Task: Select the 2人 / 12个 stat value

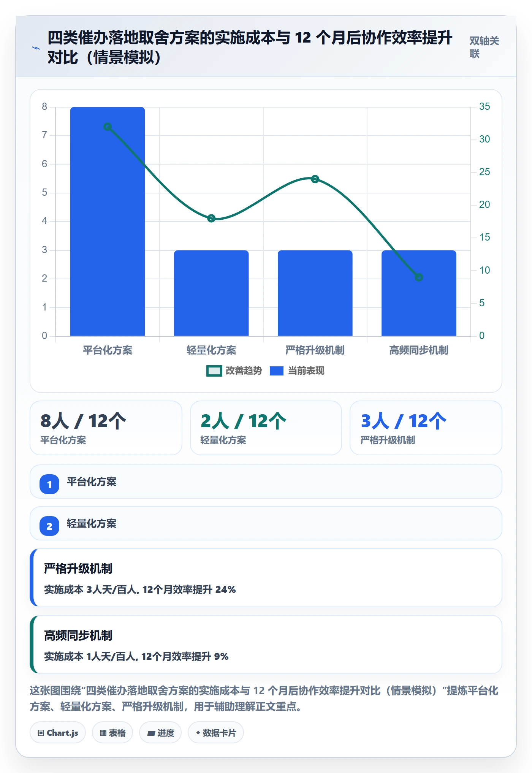Action: tap(243, 421)
